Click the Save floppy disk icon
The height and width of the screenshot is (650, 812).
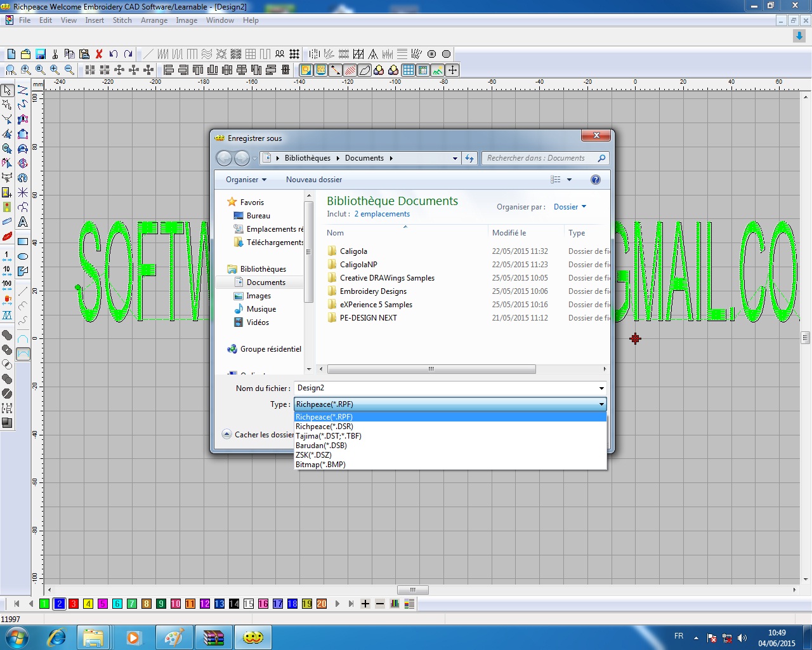pos(40,54)
